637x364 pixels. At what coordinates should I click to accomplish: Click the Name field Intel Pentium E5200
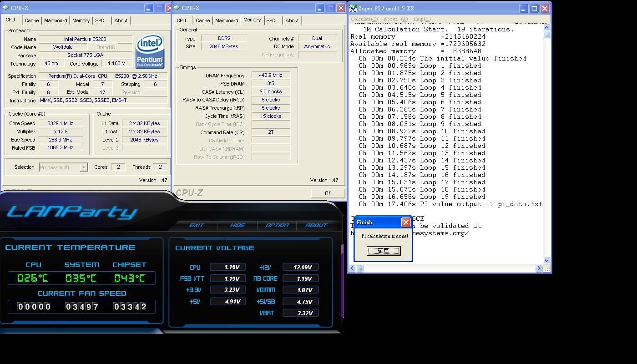coord(85,39)
